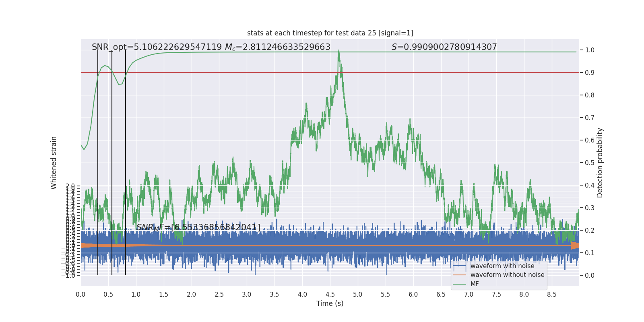Click the x-axis tick label 7.5
This screenshot has width=644, height=322.
click(497, 294)
